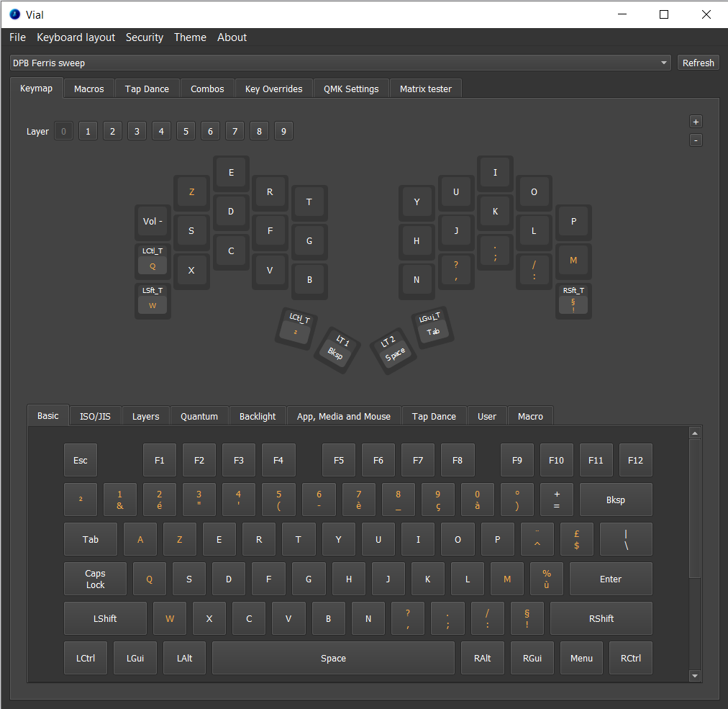Zoom in keymap with plus button
Viewport: 728px width, 709px height.
click(x=696, y=121)
